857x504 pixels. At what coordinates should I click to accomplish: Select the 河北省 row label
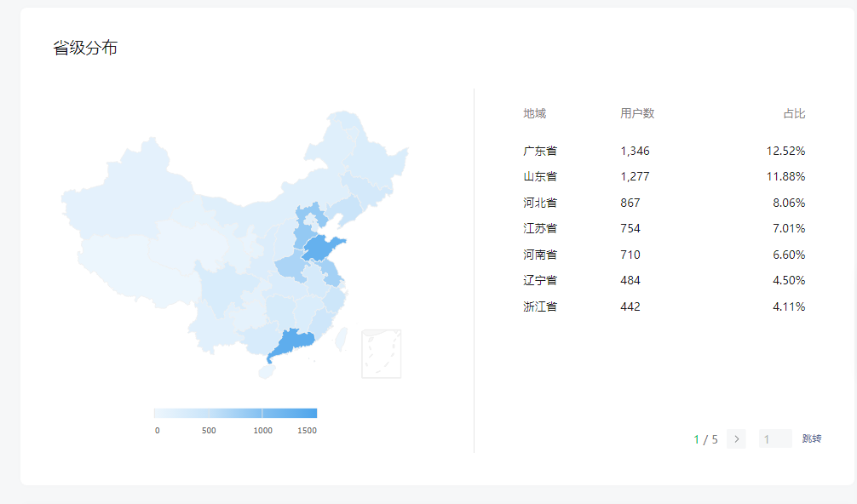(540, 203)
